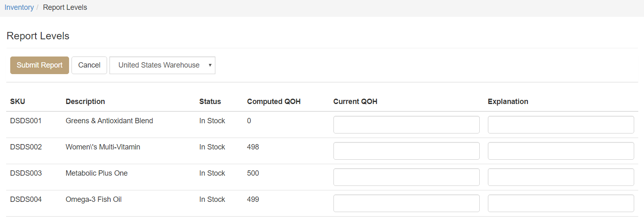Click the Explanation column header

(x=508, y=102)
